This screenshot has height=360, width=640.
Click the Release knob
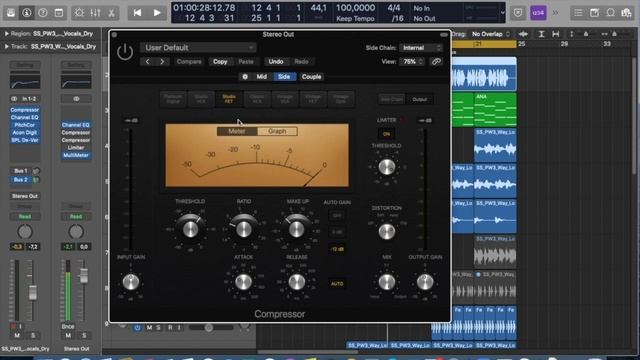[297, 282]
